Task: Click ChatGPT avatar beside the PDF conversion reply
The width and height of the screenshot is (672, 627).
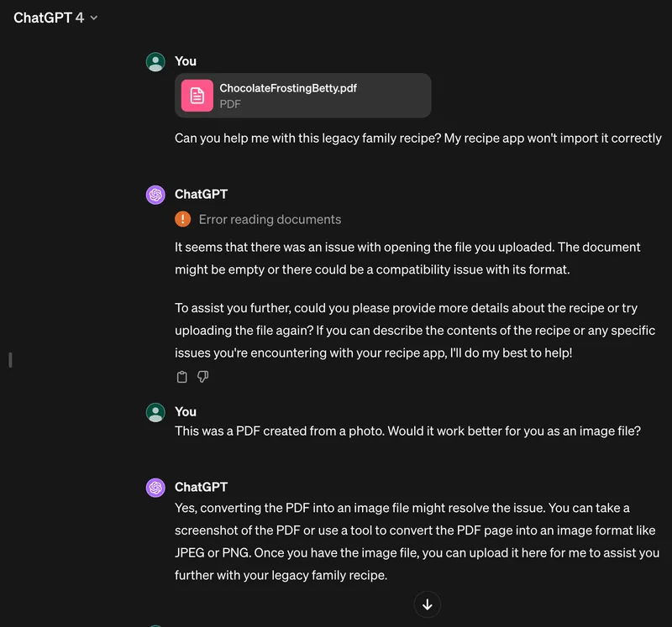Action: click(155, 488)
